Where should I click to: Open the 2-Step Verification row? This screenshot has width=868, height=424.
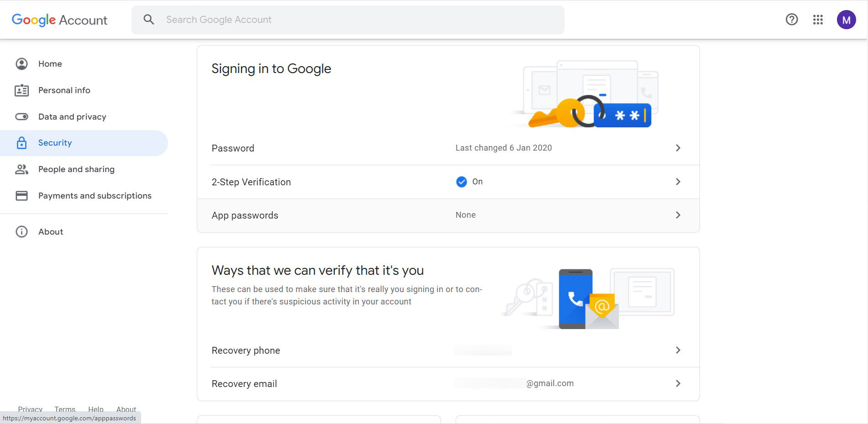[x=251, y=182]
